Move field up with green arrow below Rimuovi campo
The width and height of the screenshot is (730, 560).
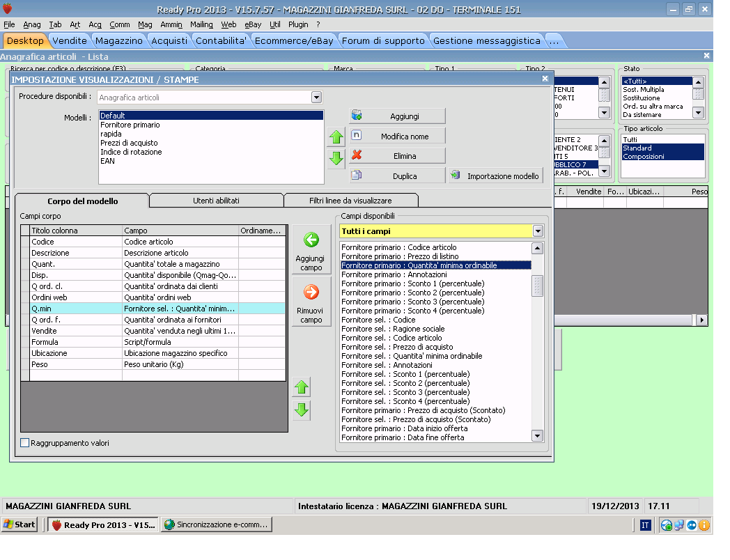point(302,388)
